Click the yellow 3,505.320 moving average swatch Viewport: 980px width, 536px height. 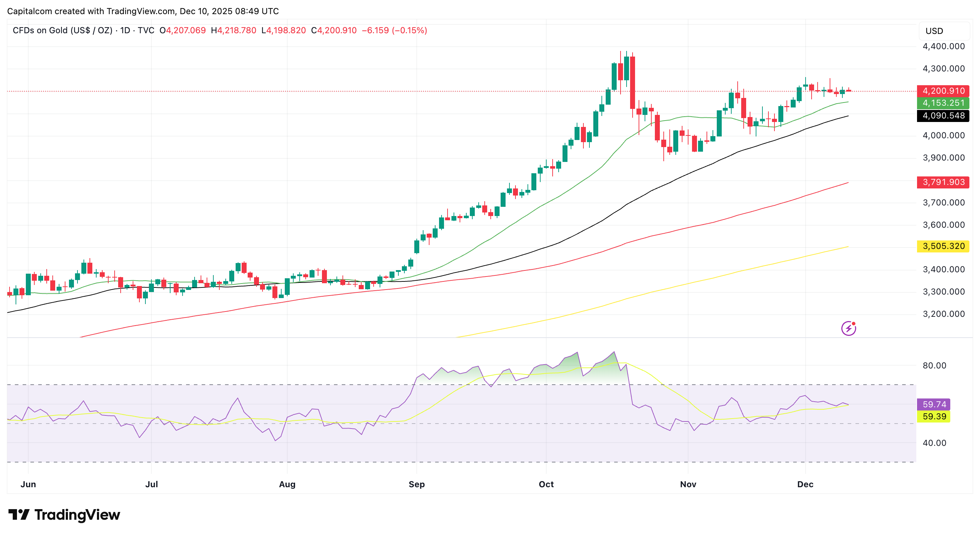[x=943, y=246]
